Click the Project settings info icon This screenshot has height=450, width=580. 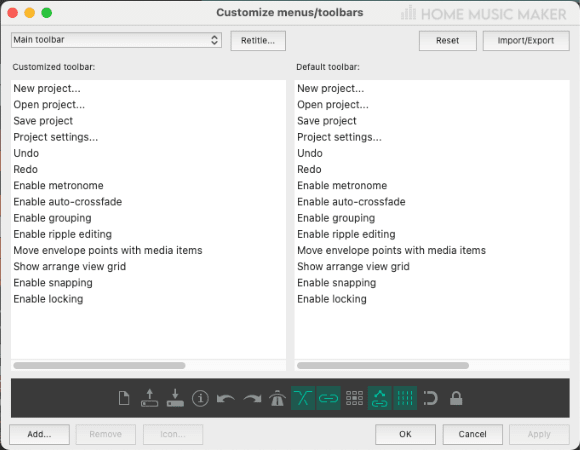click(200, 398)
